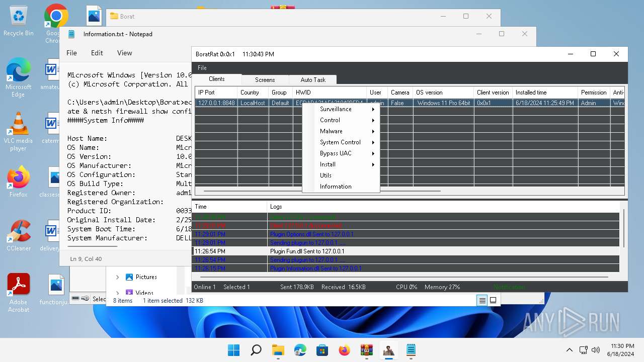Click horizontal scrollbar of clients list
The width and height of the screenshot is (644, 362).
click(322, 192)
